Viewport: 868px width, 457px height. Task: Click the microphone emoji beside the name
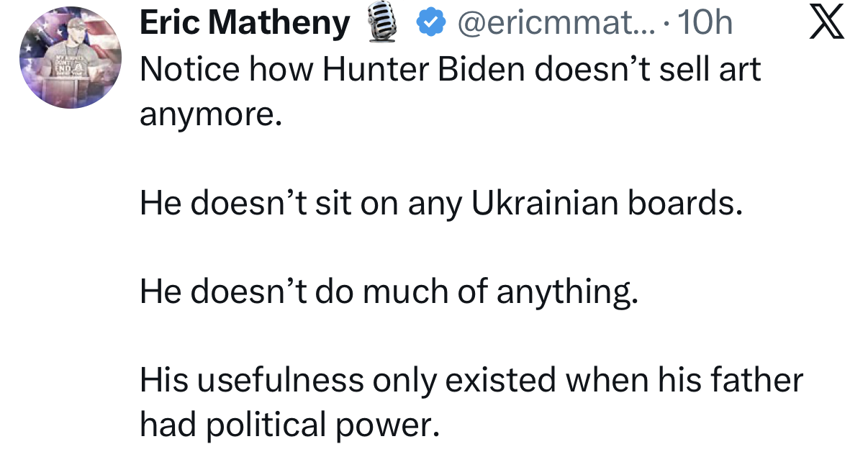pyautogui.click(x=383, y=24)
